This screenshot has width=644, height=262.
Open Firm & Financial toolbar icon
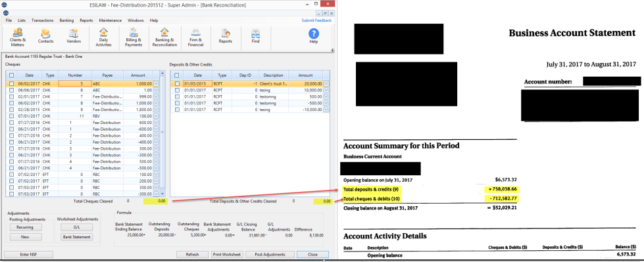pyautogui.click(x=195, y=37)
